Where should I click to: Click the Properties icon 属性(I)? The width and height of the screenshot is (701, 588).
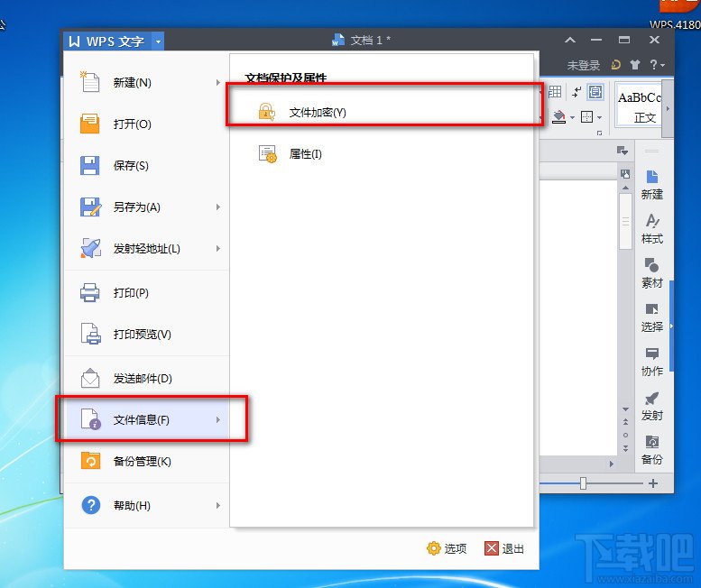click(x=268, y=154)
